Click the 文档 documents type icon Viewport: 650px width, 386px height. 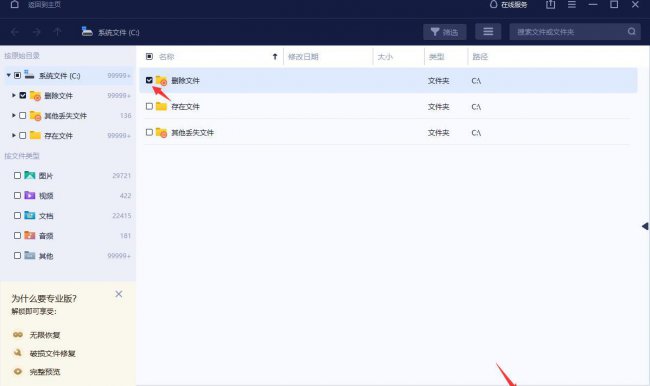[x=29, y=215]
